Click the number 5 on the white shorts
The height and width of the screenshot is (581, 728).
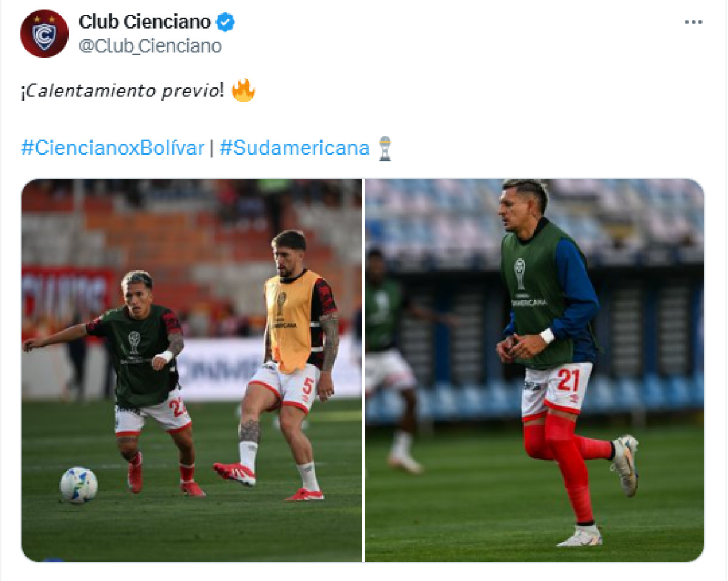[308, 386]
